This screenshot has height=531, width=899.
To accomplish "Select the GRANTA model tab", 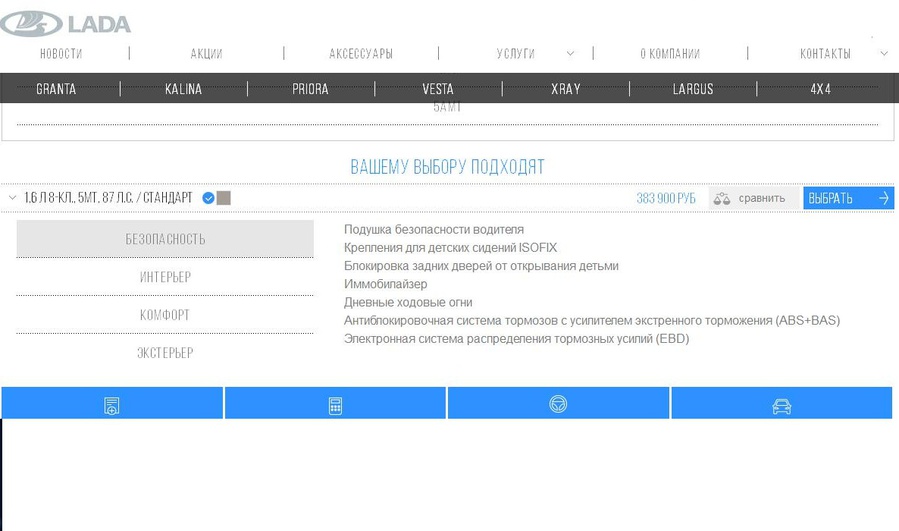I will point(56,89).
